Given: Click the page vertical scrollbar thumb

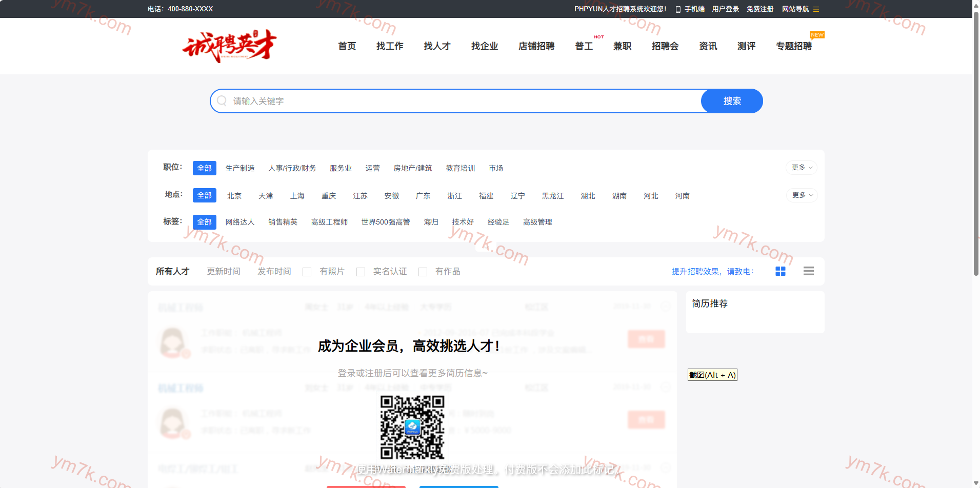Looking at the screenshot, I should (976, 144).
